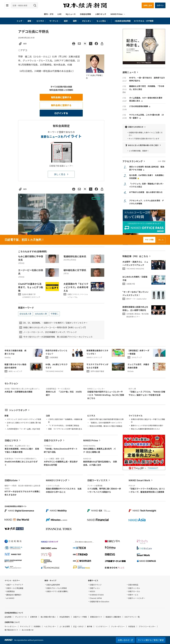This screenshot has width=170, height=644.
Task: Click envelope icon above the video ad
Action: point(79,189)
